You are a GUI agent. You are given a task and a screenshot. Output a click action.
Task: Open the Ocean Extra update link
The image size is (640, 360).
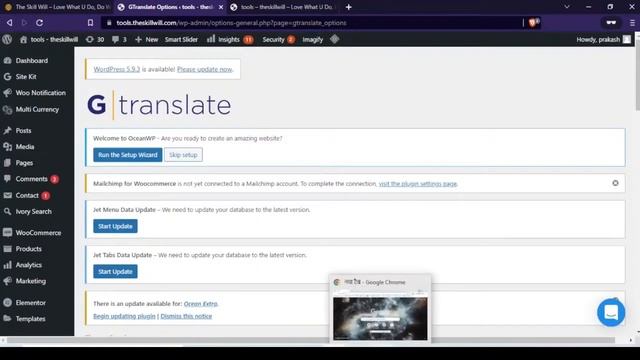[x=200, y=304]
